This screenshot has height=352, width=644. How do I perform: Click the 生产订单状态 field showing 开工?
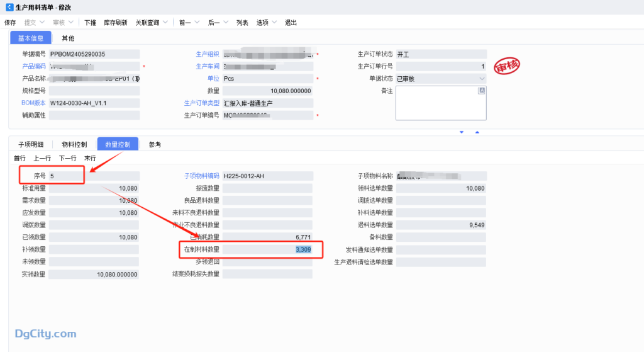coord(441,54)
